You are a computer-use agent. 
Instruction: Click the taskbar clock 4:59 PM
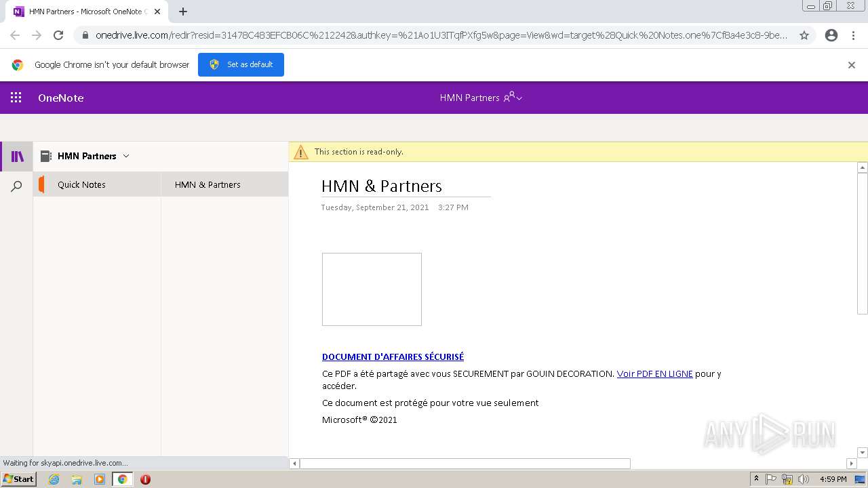[x=833, y=479]
